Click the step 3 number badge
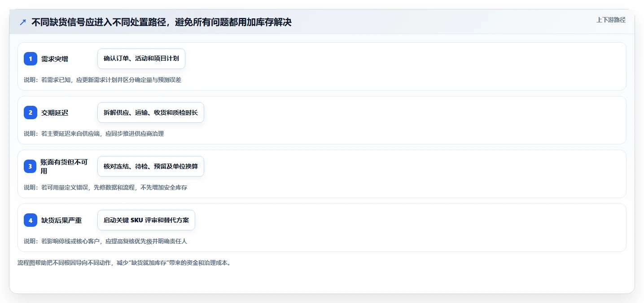The image size is (644, 303). [31, 166]
